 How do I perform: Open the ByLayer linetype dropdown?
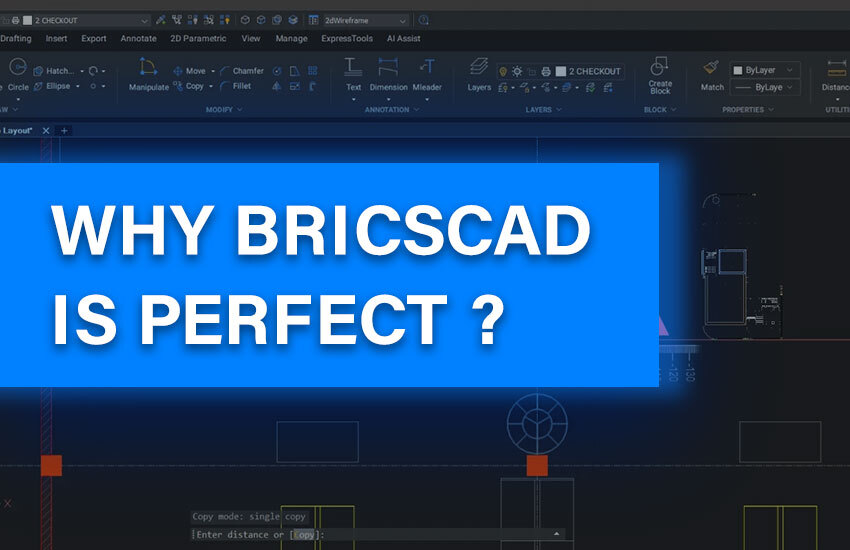pyautogui.click(x=765, y=87)
